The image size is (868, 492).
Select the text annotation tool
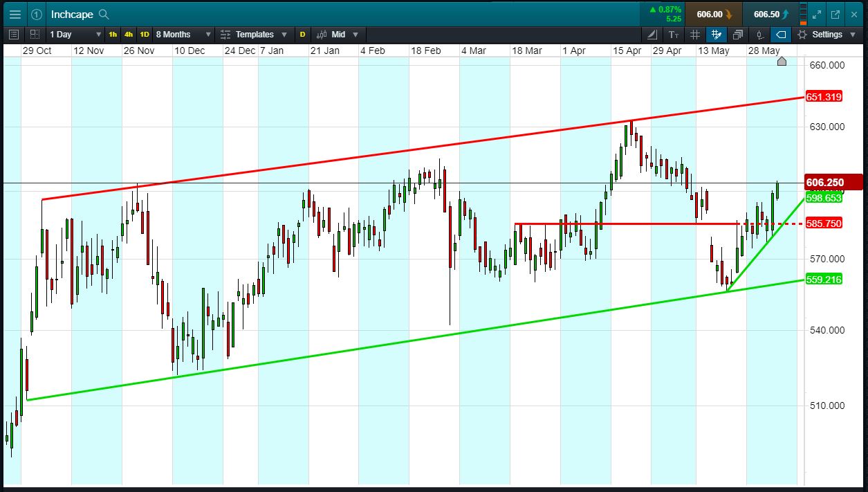(x=674, y=34)
